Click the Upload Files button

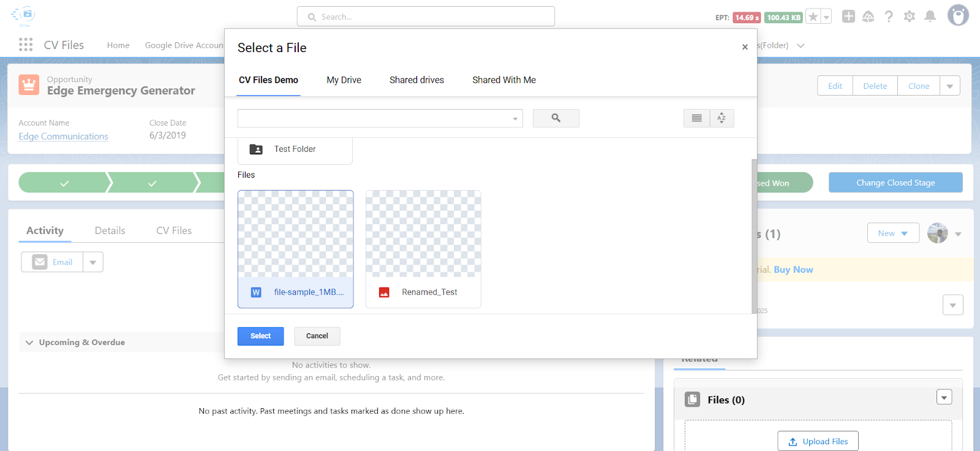click(818, 441)
